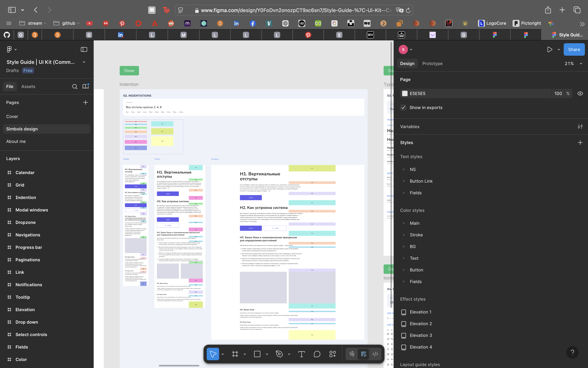Select the Frame tool
The width and height of the screenshot is (588, 368).
tap(235, 354)
